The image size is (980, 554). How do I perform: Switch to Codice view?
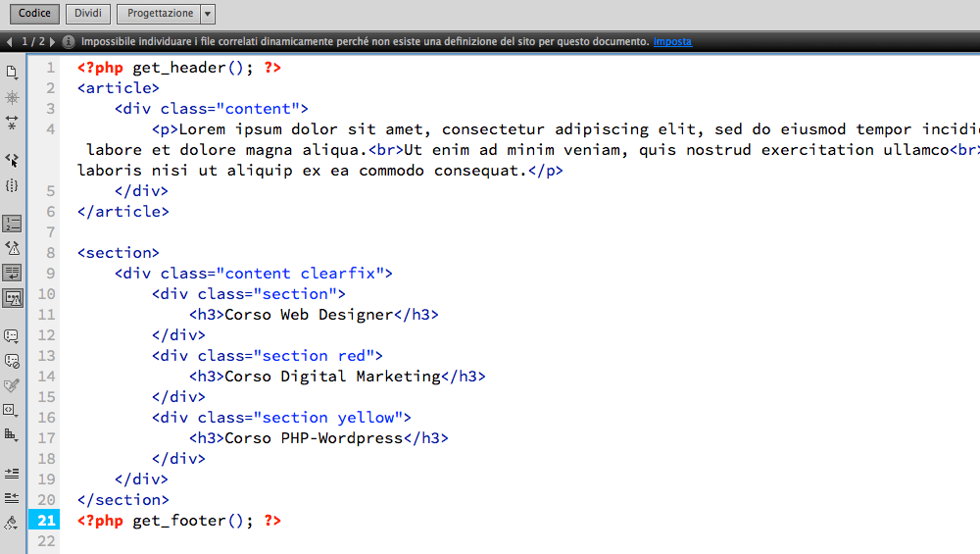(34, 13)
